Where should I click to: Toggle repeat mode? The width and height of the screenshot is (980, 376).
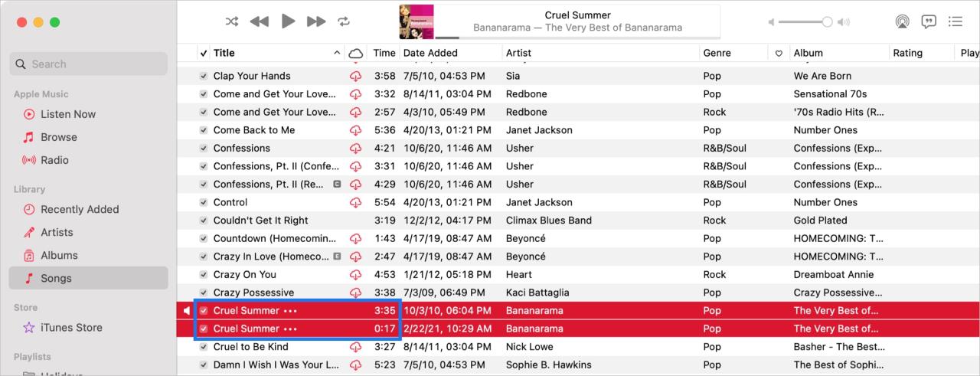point(344,21)
